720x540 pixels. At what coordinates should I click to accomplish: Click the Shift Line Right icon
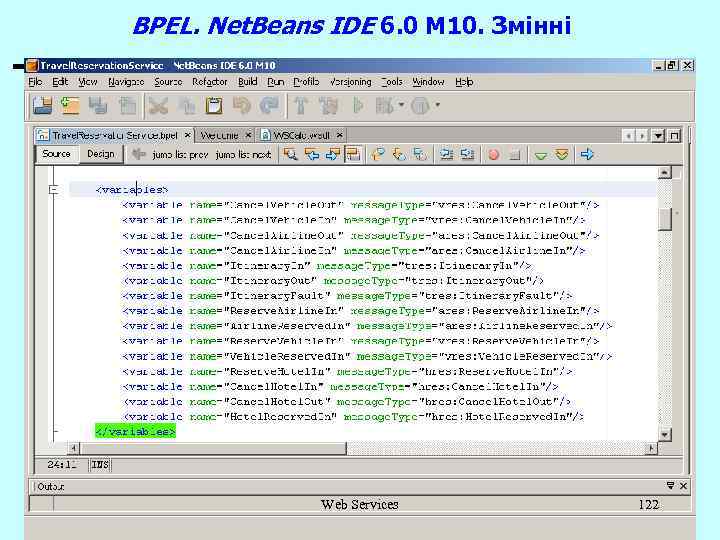click(467, 154)
